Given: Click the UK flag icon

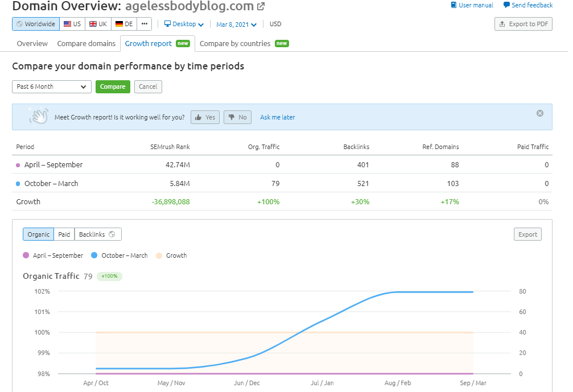Looking at the screenshot, I should click(93, 24).
